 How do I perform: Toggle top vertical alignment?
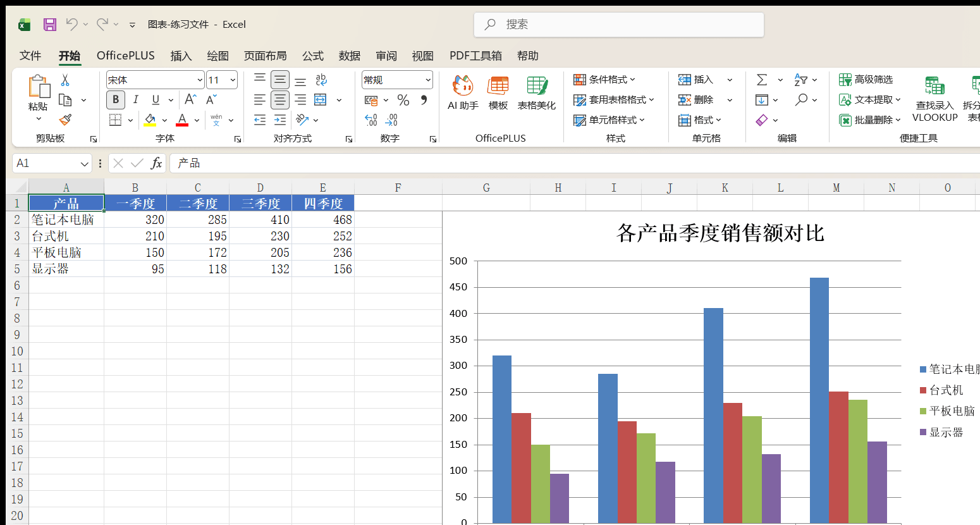point(260,78)
